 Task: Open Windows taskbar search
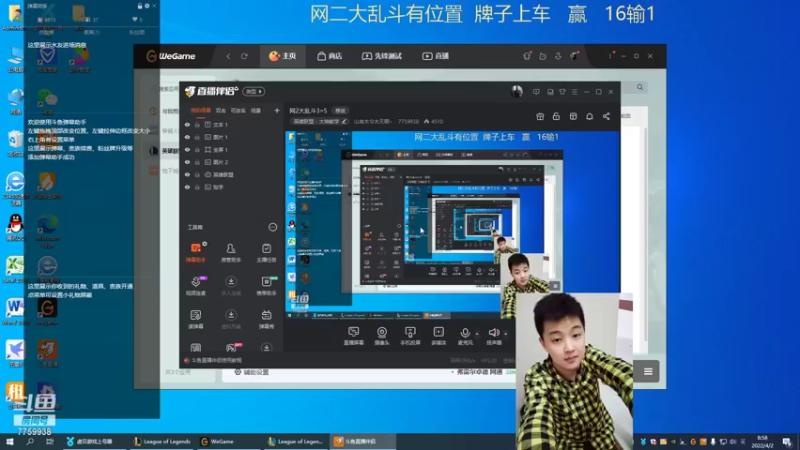click(x=30, y=442)
